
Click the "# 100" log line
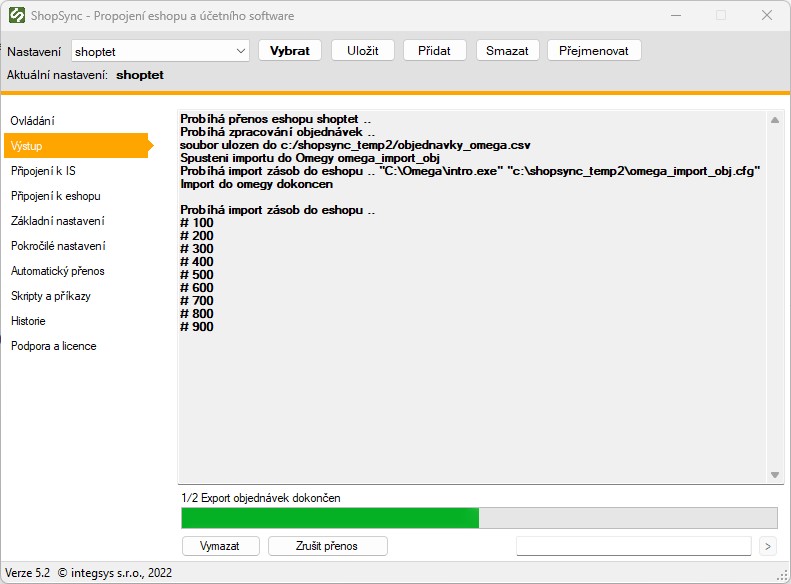pyautogui.click(x=197, y=223)
